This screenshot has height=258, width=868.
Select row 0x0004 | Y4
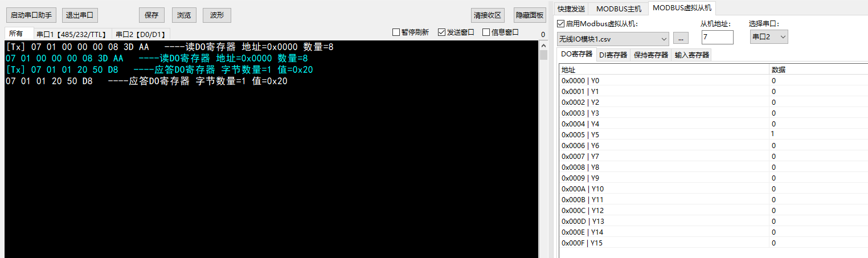pos(713,124)
